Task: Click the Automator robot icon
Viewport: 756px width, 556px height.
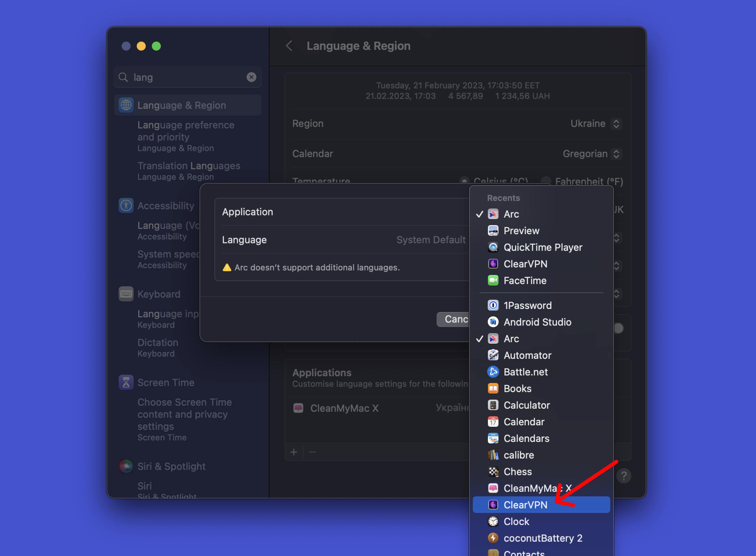Action: click(493, 355)
